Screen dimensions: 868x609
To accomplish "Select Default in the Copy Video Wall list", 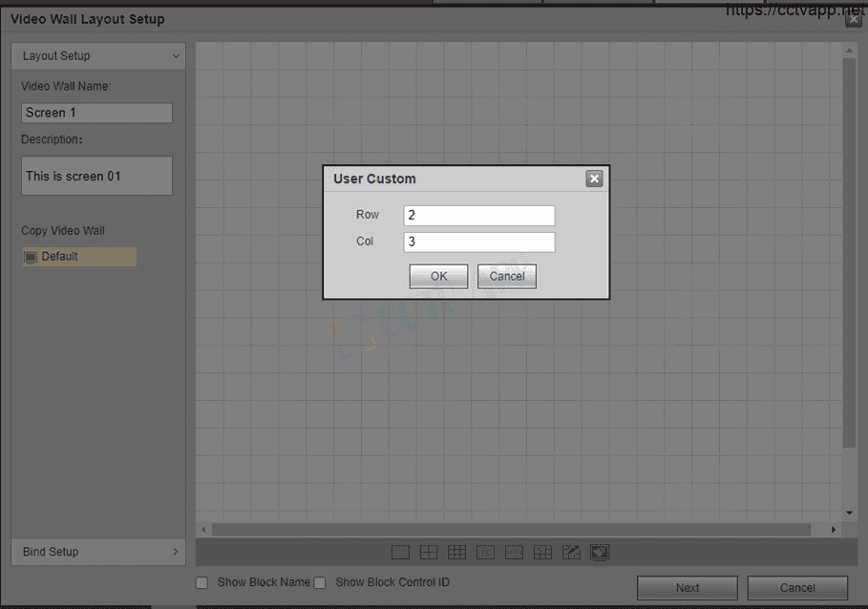I will pyautogui.click(x=79, y=257).
